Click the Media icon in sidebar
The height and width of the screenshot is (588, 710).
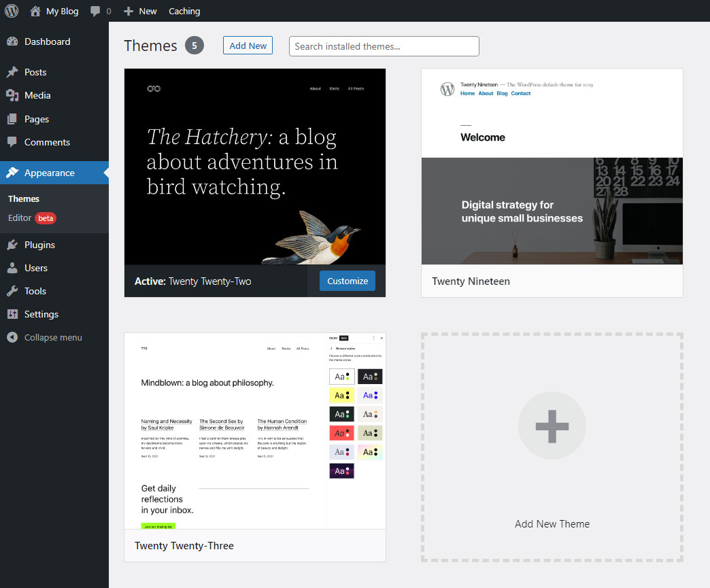click(12, 95)
